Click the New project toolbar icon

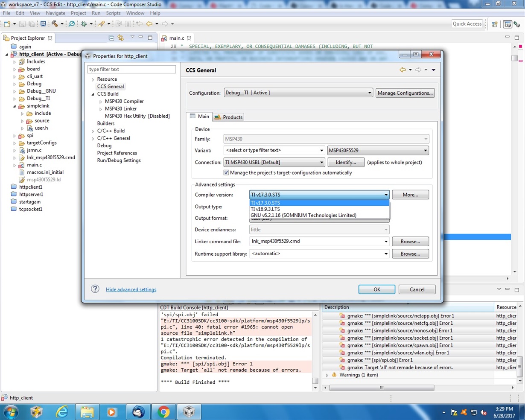point(7,24)
